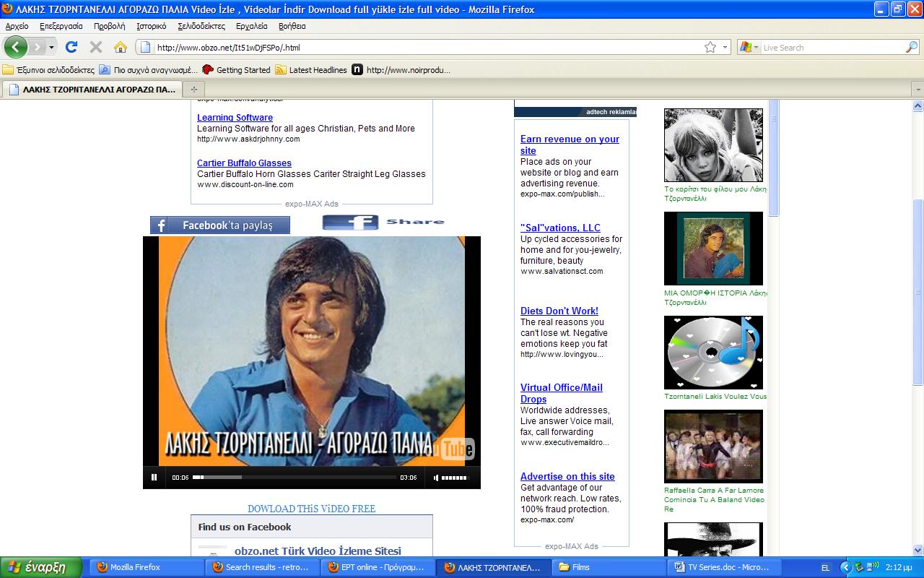Open the Σελιδοδείκτες menu
Screen dimensions: 924x578
tap(201, 26)
